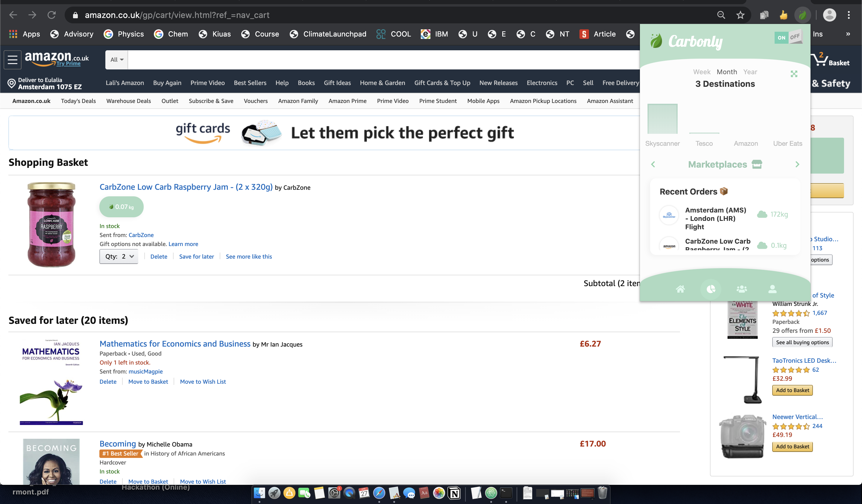This screenshot has width=862, height=504.
Task: Open Today's Deals in Amazon subnav
Action: tap(78, 101)
